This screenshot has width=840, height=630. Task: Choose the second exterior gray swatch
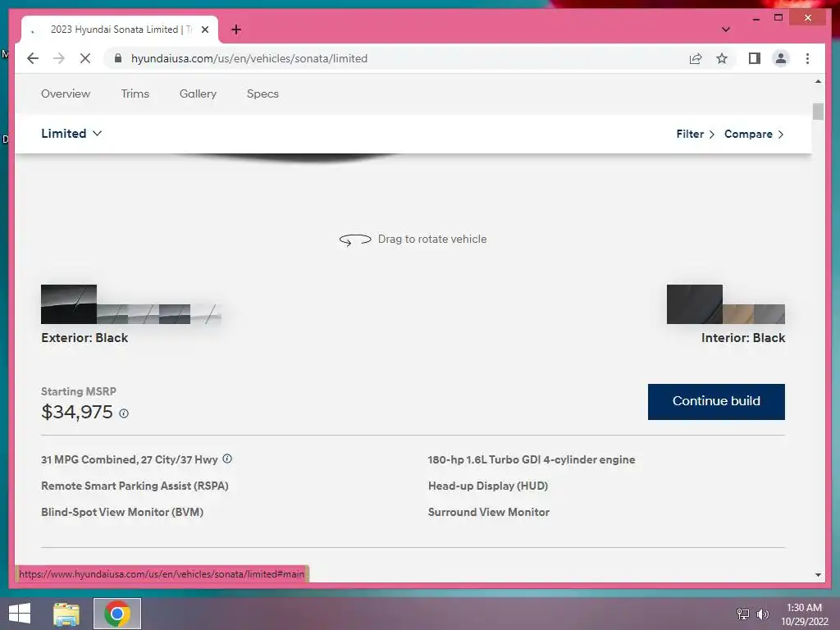click(x=112, y=314)
